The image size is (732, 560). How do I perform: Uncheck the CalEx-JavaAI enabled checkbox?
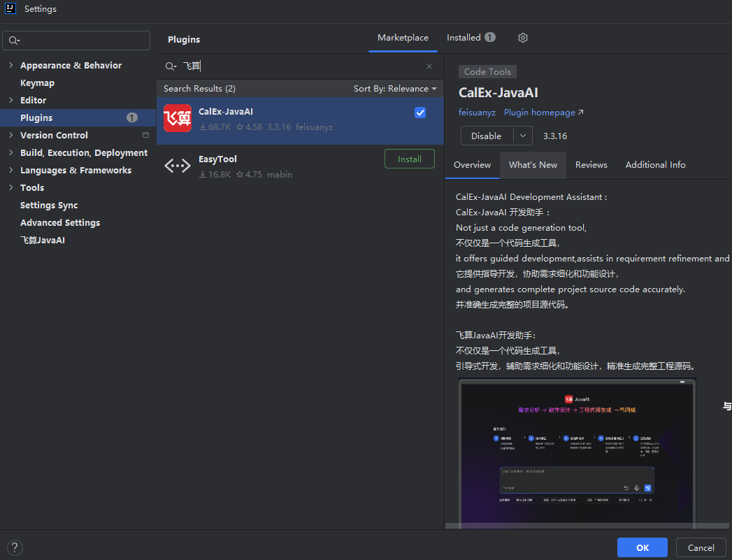(420, 113)
